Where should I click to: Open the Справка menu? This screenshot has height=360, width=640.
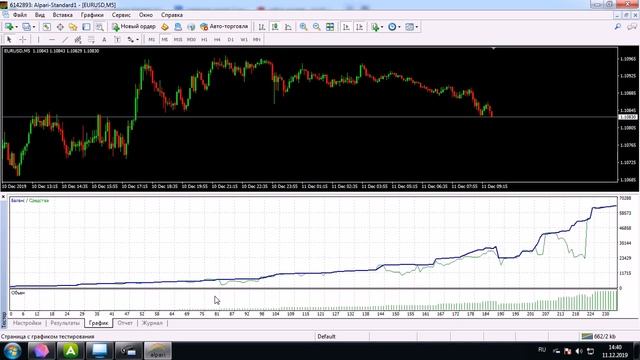pos(172,15)
